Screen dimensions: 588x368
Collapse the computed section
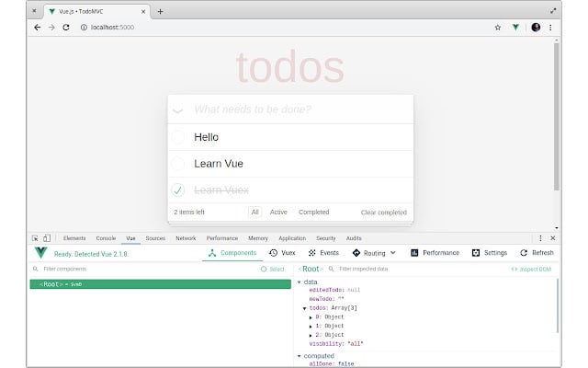[x=300, y=356]
